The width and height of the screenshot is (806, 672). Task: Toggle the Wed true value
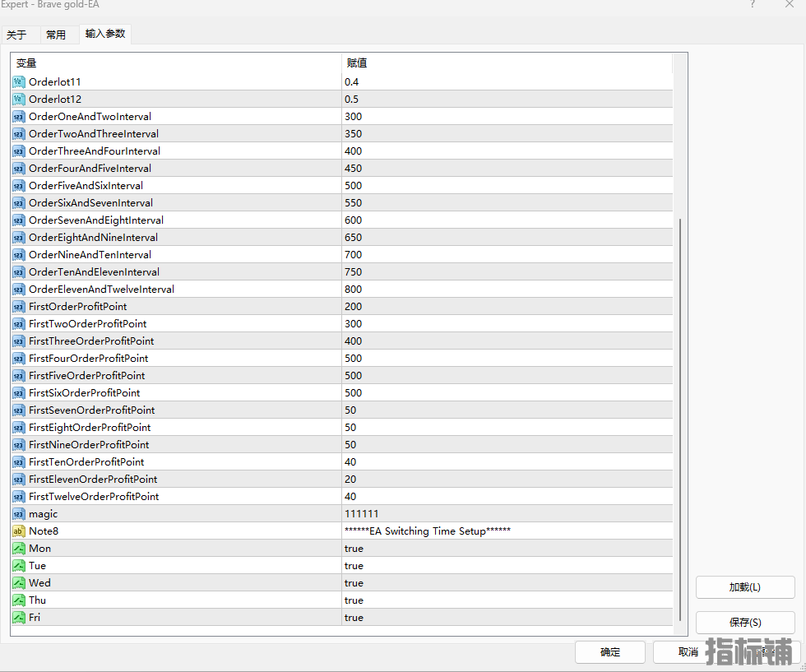point(354,583)
